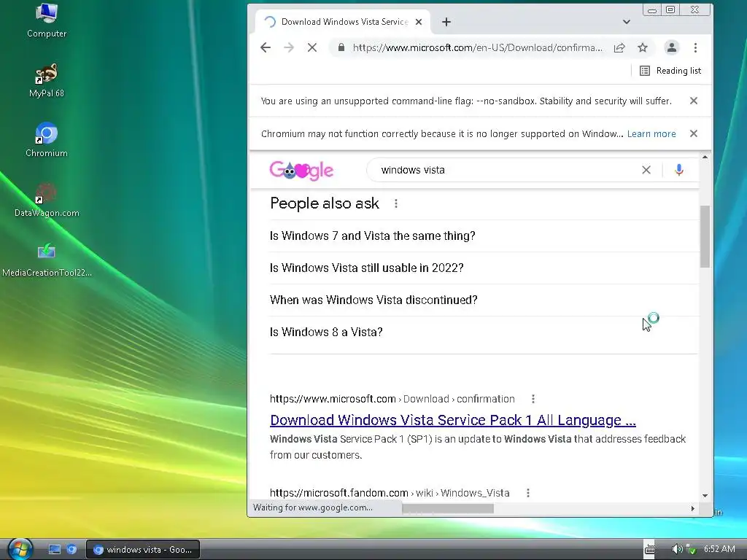
Task: Expand Is Windows Vista still usable in 2022
Action: pyautogui.click(x=484, y=268)
